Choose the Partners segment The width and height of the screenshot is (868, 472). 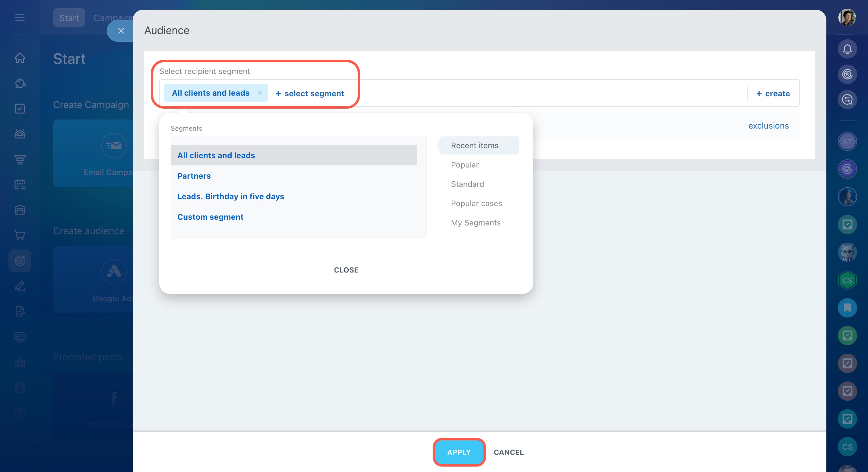pos(194,176)
